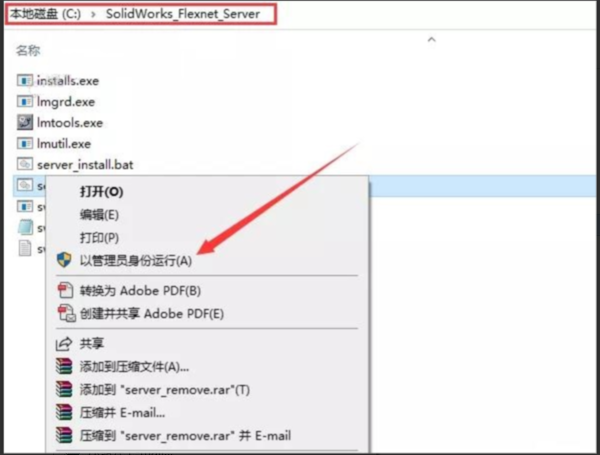Choose 添加到 "server_remove.rar"(T) option

tap(165, 390)
